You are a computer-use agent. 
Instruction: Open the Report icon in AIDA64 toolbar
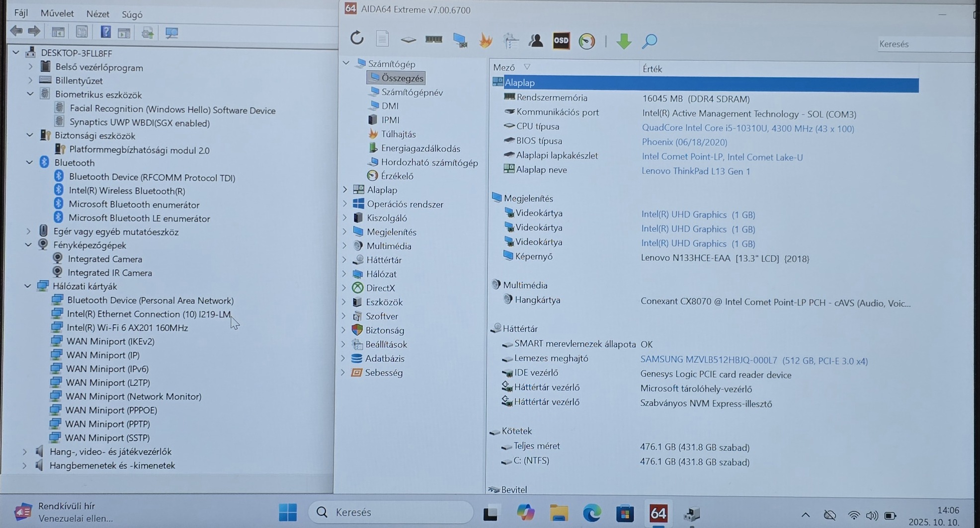(382, 39)
